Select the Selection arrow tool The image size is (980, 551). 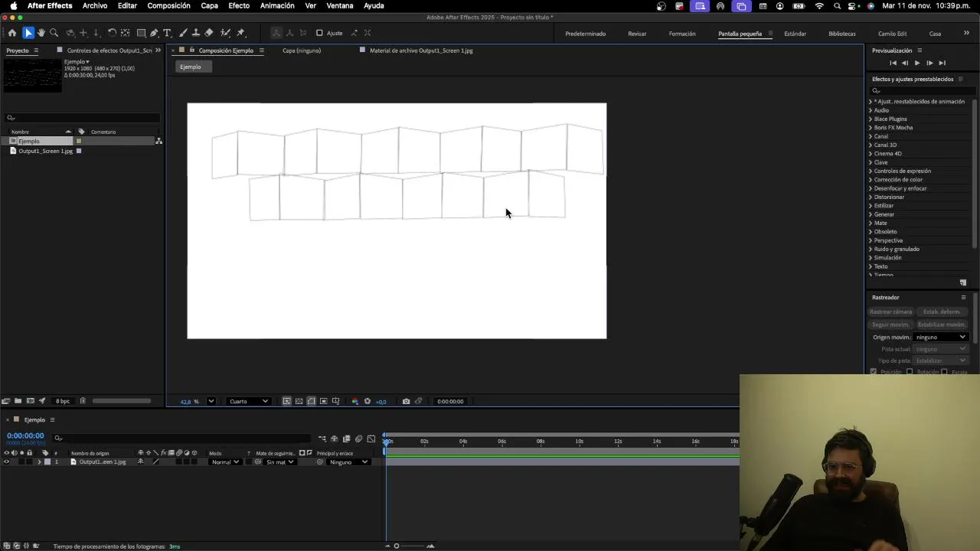point(28,33)
